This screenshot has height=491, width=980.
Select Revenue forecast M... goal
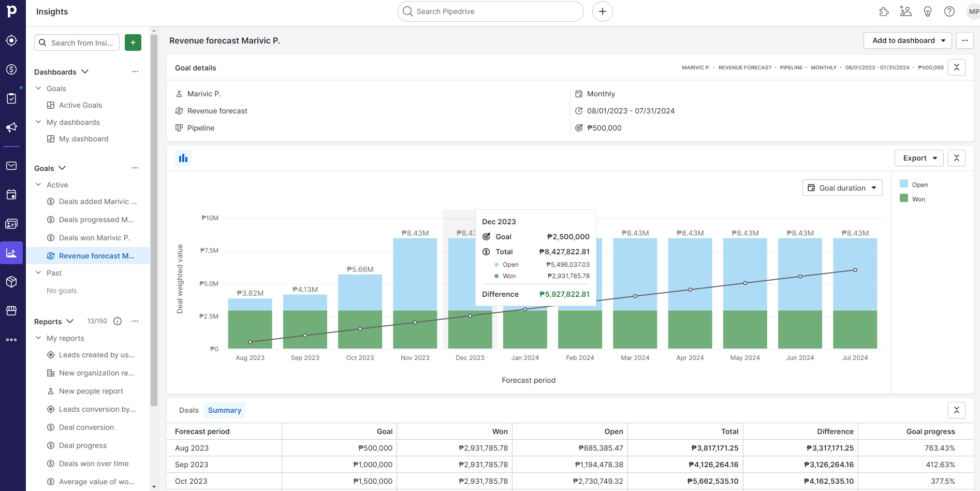tap(96, 256)
